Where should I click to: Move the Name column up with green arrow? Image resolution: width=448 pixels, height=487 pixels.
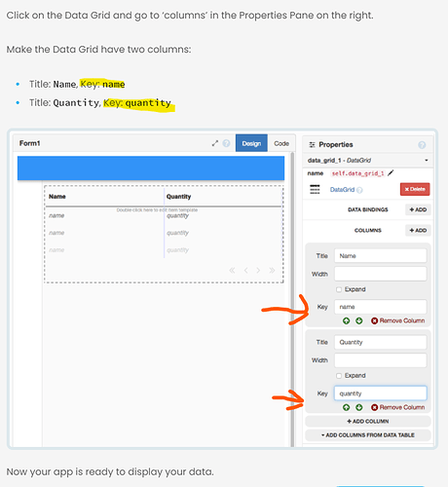[x=347, y=320]
